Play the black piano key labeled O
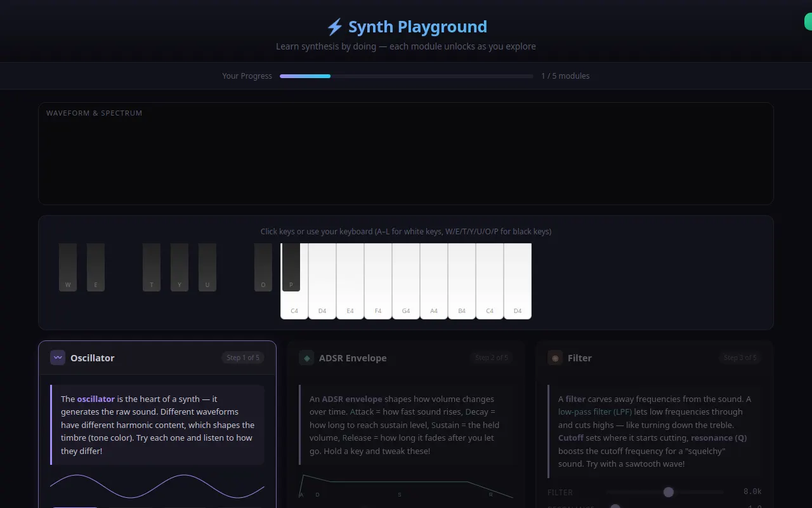 click(263, 267)
